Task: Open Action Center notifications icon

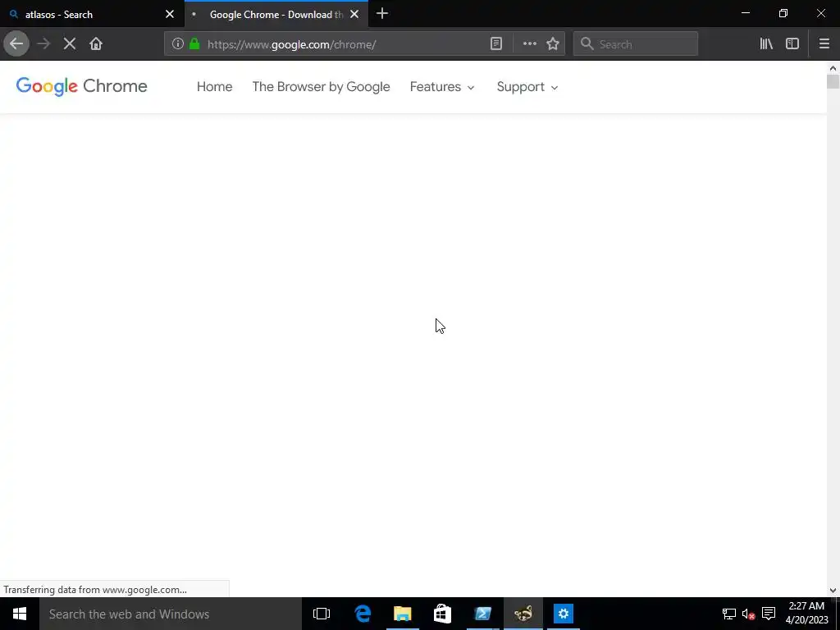Action: click(769, 614)
